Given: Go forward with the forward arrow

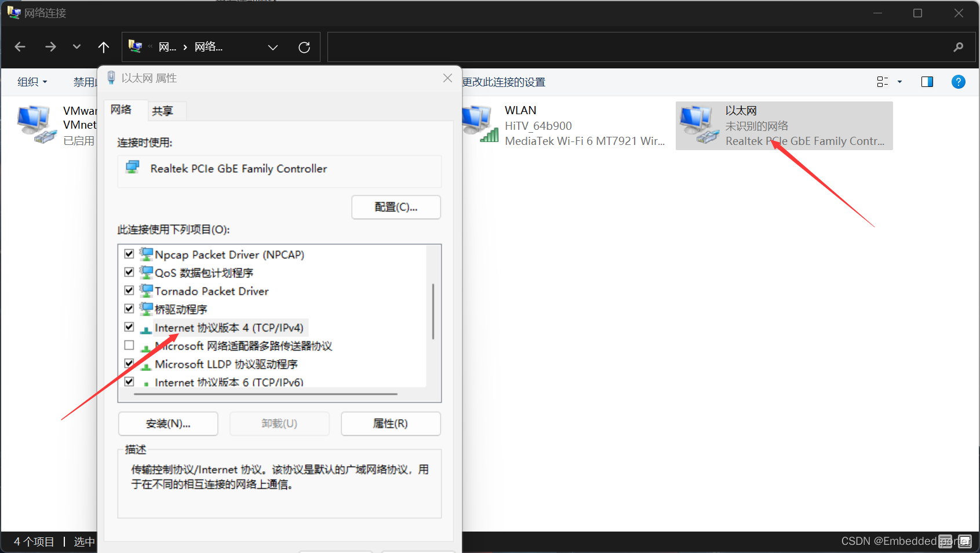Looking at the screenshot, I should coord(50,47).
